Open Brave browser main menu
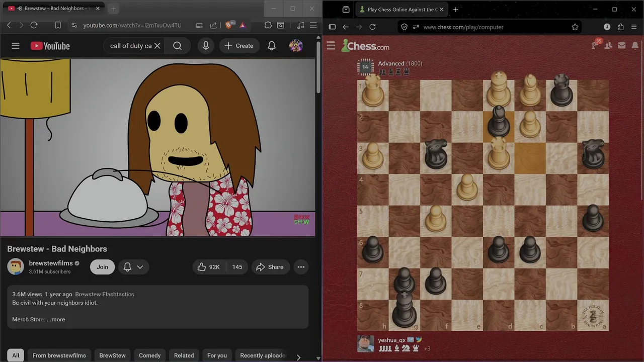644x362 pixels. tap(313, 25)
